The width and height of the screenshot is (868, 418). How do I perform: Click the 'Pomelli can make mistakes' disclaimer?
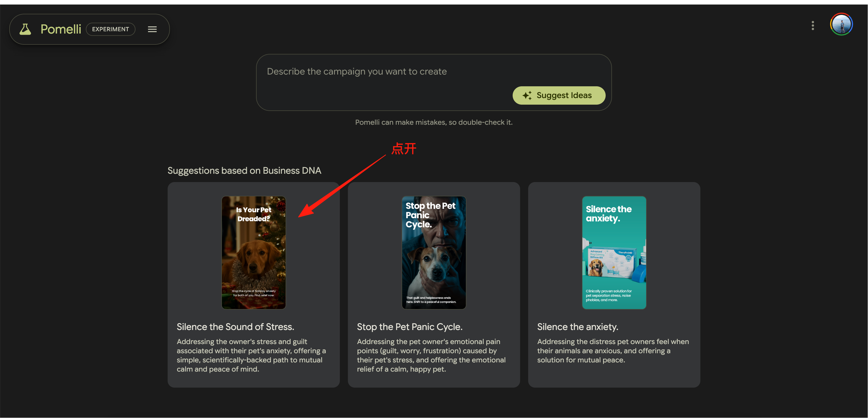[434, 122]
